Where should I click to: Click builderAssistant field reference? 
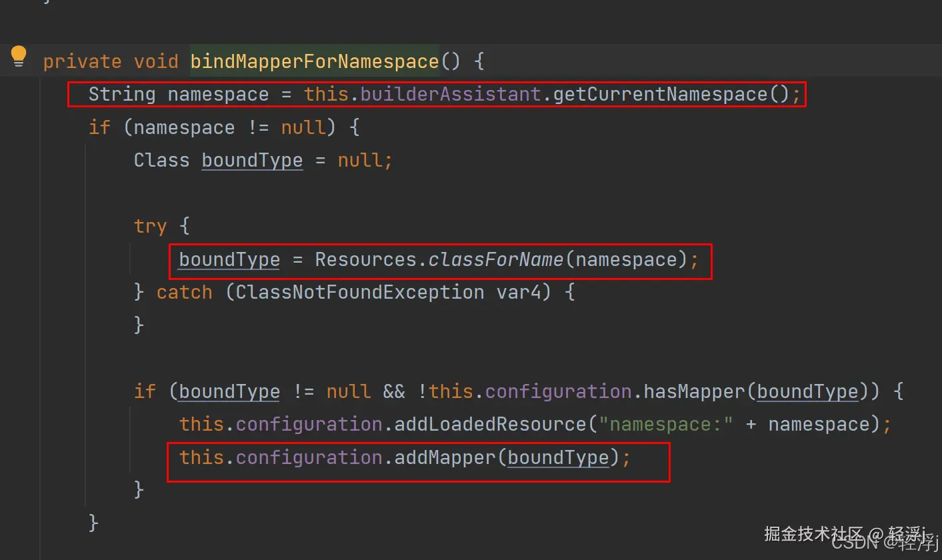tap(451, 95)
